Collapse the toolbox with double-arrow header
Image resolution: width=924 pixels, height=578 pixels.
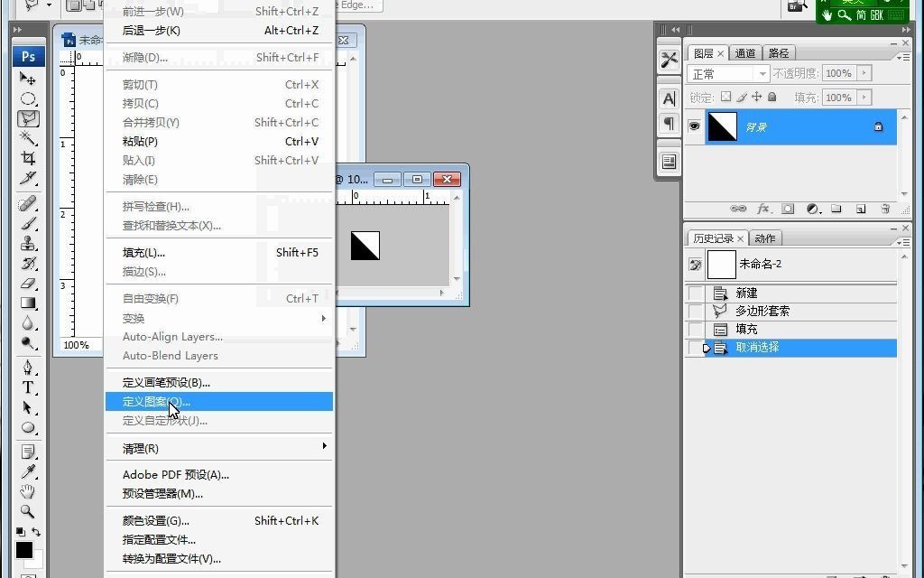tap(18, 30)
